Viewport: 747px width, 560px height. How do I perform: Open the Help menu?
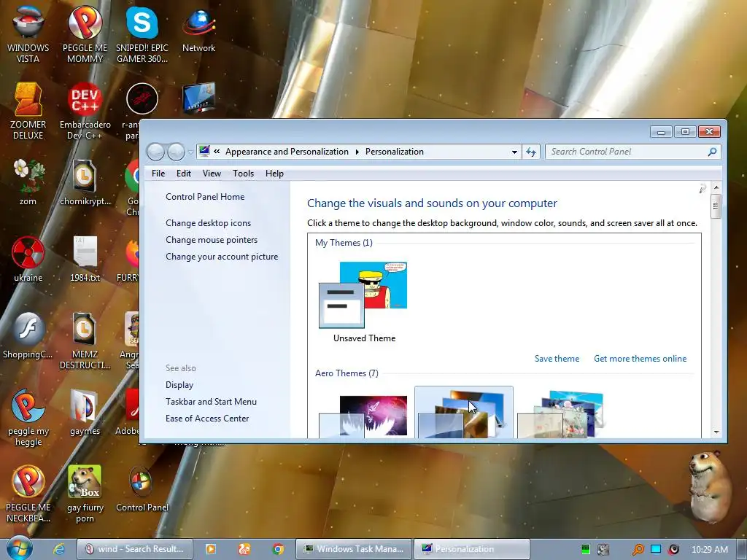point(274,174)
